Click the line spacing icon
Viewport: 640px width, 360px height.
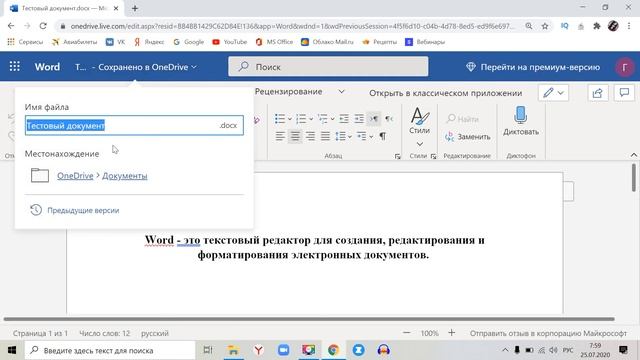(x=340, y=136)
